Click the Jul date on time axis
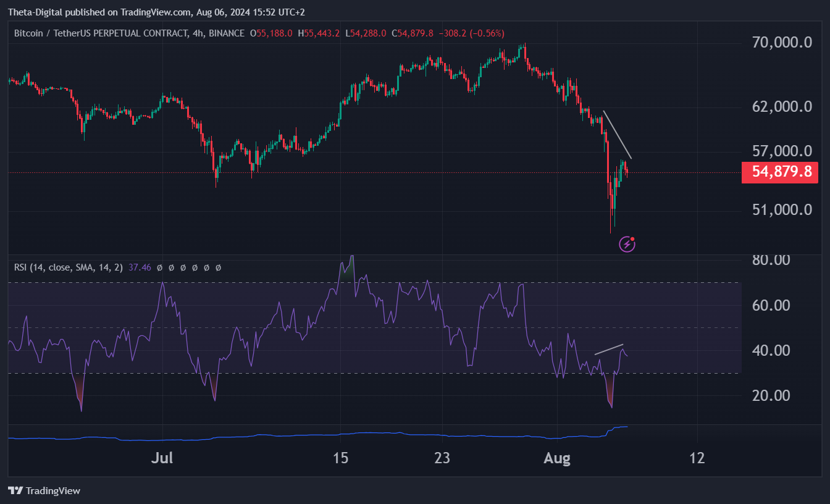Viewport: 830px width, 504px height. 162,458
